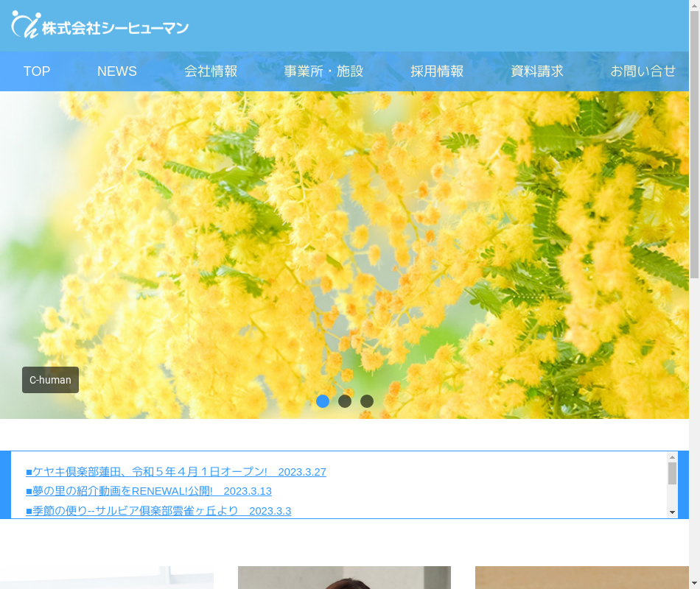Screen dimensions: 700x589
Task: Go to 会社情報 page
Action: click(211, 71)
